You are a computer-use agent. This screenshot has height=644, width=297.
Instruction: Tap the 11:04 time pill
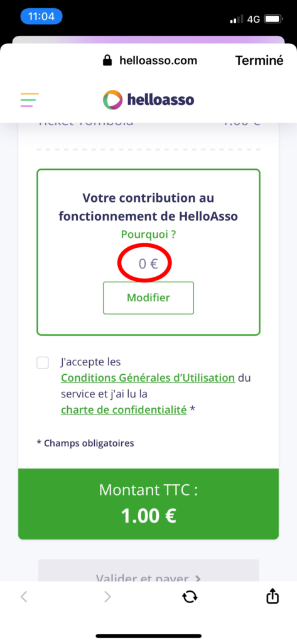tap(41, 17)
